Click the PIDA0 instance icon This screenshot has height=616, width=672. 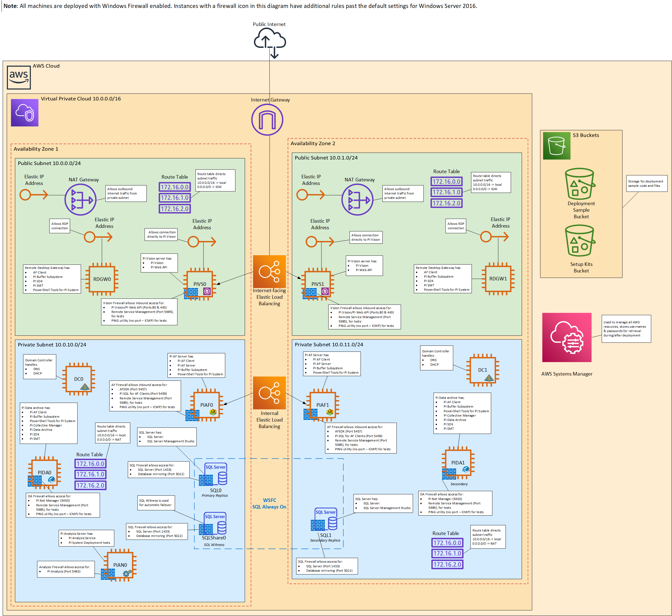coord(44,473)
